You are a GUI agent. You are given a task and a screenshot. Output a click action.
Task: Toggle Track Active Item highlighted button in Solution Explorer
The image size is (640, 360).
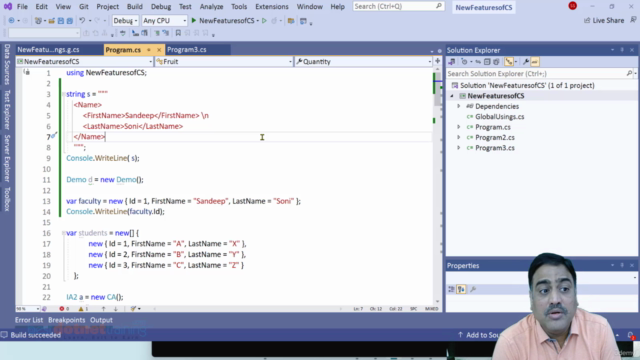click(509, 62)
